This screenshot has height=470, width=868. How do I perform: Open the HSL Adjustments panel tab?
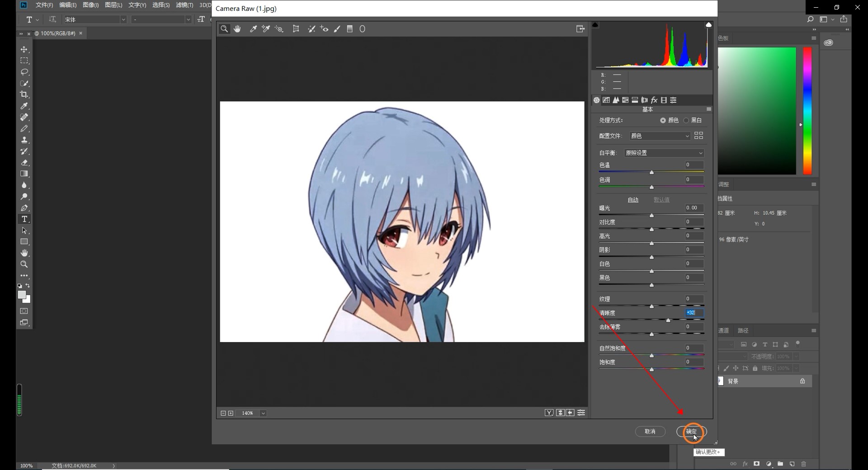[x=625, y=100]
